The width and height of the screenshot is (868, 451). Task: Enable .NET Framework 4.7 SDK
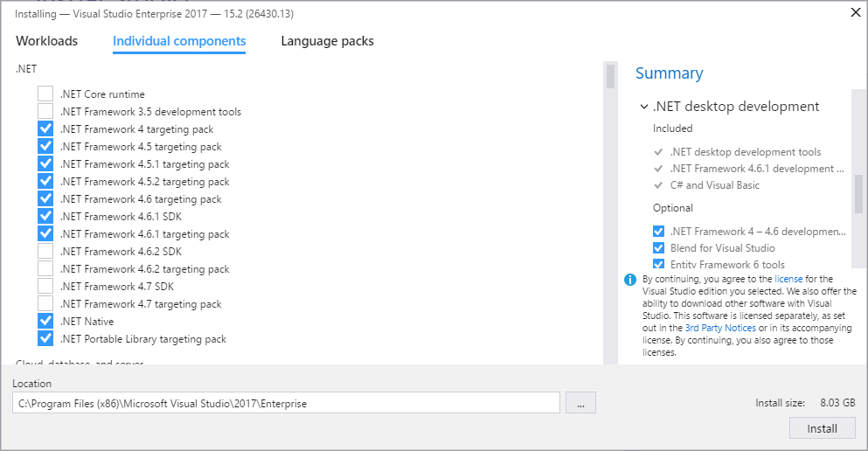coord(45,286)
